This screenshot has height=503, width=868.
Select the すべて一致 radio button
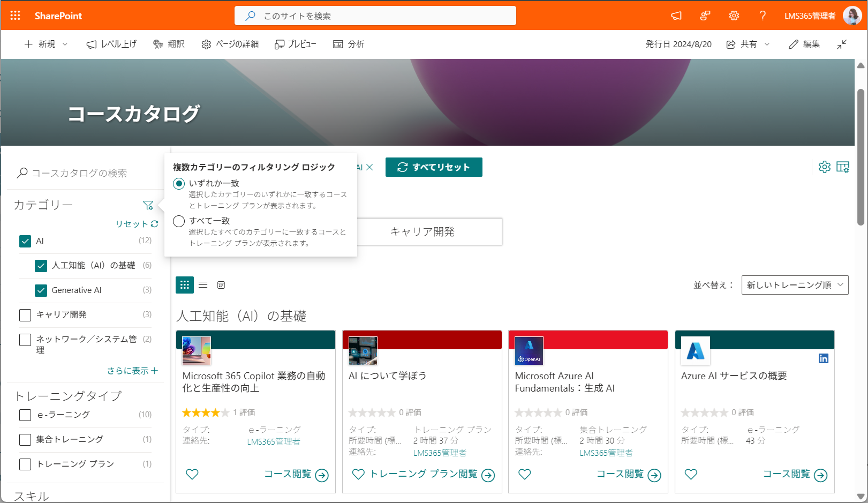179,221
